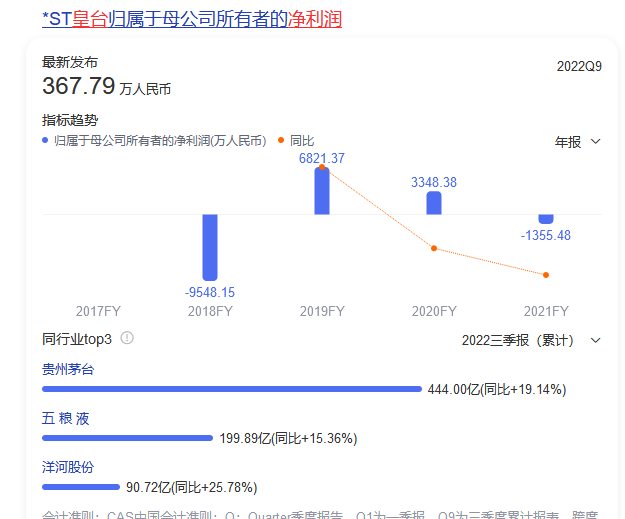625x519 pixels.
Task: Open the *ST皇台归属于母公司所有者的净利润 title link
Action: pos(197,19)
